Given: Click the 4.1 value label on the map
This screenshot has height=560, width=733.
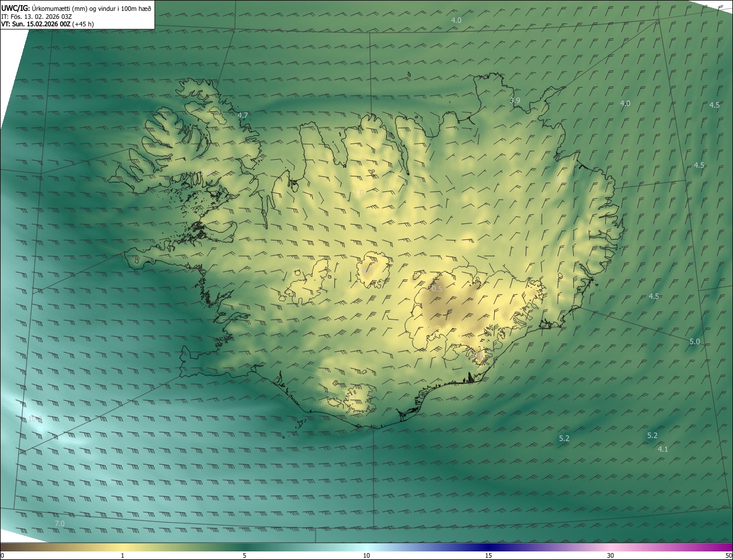Looking at the screenshot, I should click(663, 449).
